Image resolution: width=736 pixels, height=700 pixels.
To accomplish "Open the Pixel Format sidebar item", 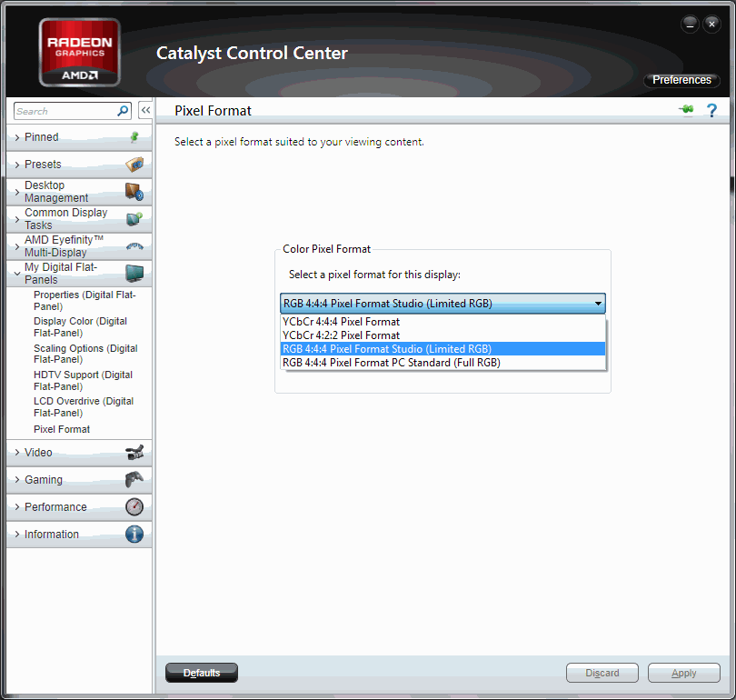I will coord(62,429).
